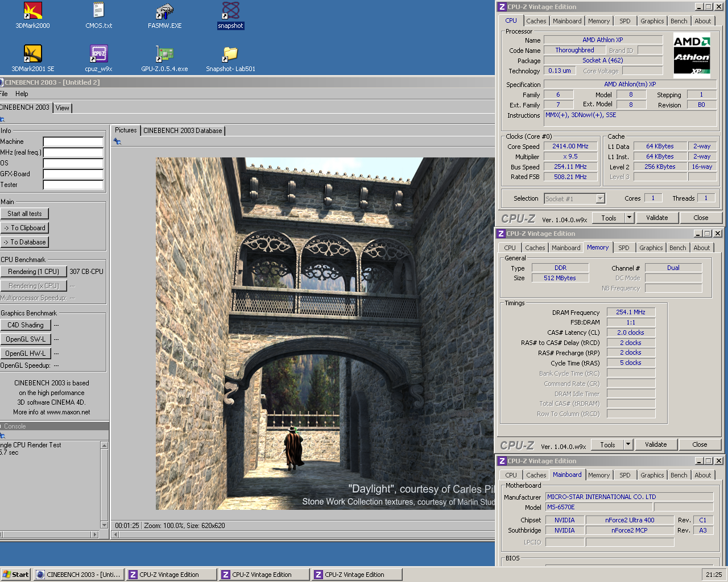
Task: Click Close button in middle CPU-Z window
Action: 700,444
